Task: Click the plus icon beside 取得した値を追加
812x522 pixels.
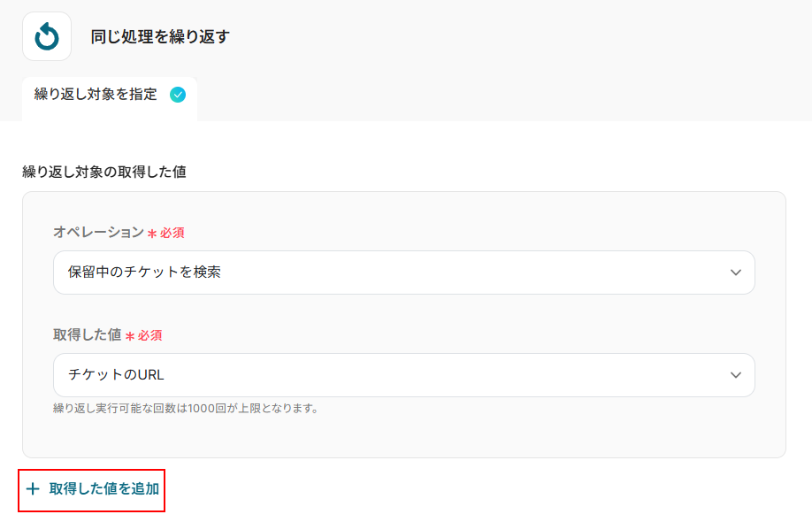Action: pyautogui.click(x=33, y=489)
